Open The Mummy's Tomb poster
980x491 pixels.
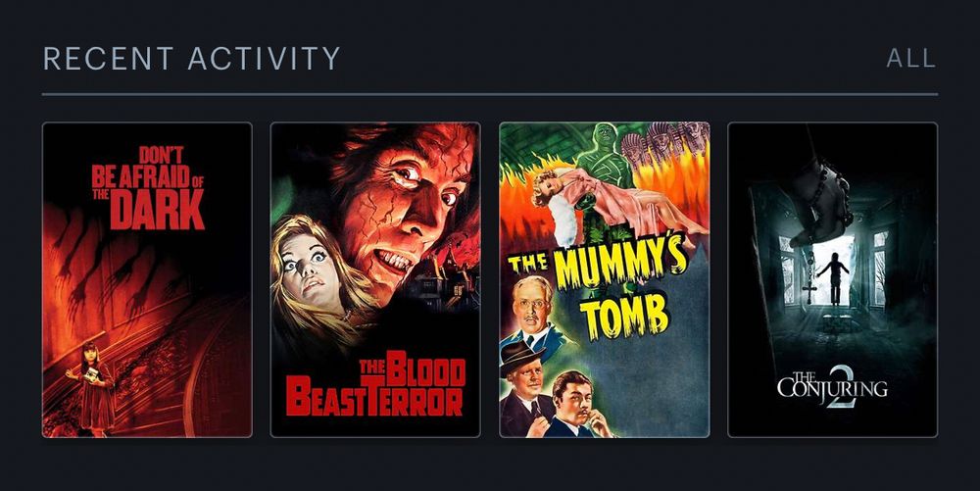click(x=605, y=280)
